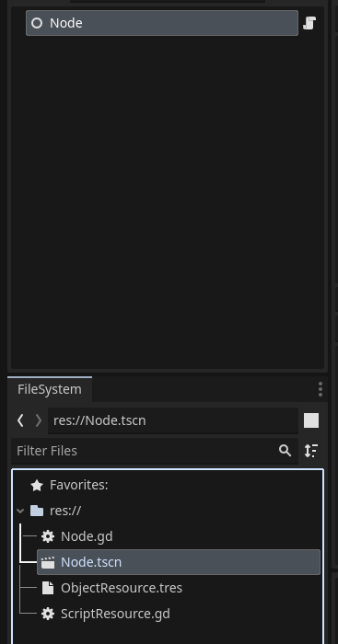Viewport: 338px width, 644px height.
Task: Click the res://Node.tscn path field
Action: [x=173, y=420]
